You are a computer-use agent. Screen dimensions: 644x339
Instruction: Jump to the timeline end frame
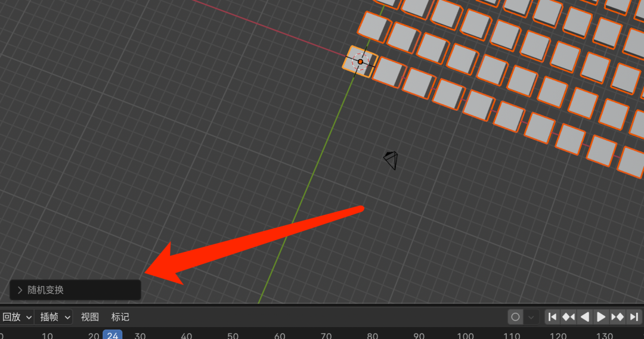[634, 317]
